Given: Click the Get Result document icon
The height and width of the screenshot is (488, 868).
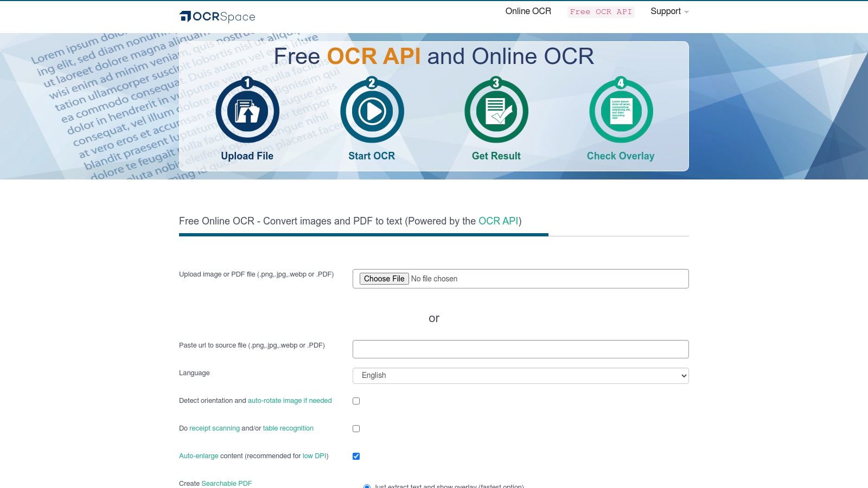Looking at the screenshot, I should pyautogui.click(x=496, y=111).
